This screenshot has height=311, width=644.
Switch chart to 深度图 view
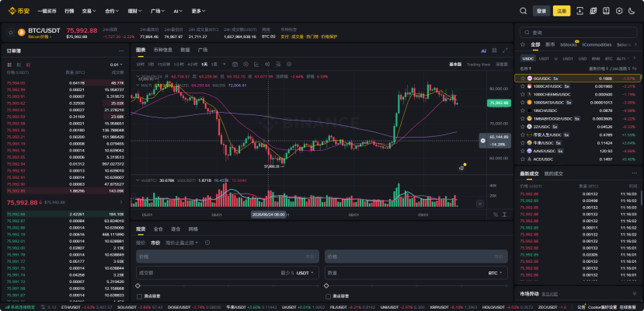pos(502,65)
